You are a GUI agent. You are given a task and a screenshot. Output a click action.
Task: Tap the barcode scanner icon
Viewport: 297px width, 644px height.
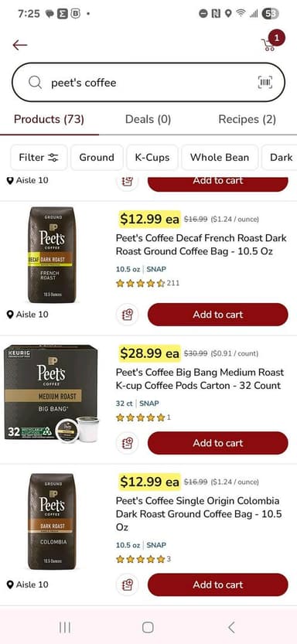pyautogui.click(x=265, y=83)
